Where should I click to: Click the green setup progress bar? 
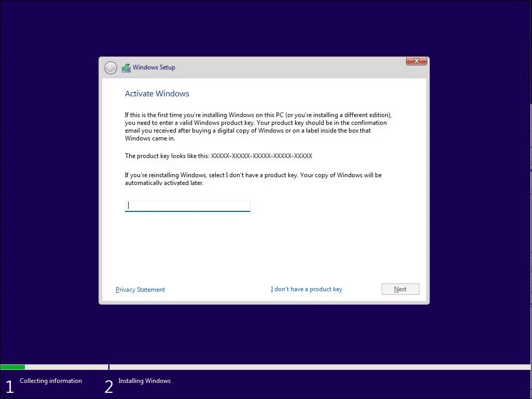tap(13, 367)
